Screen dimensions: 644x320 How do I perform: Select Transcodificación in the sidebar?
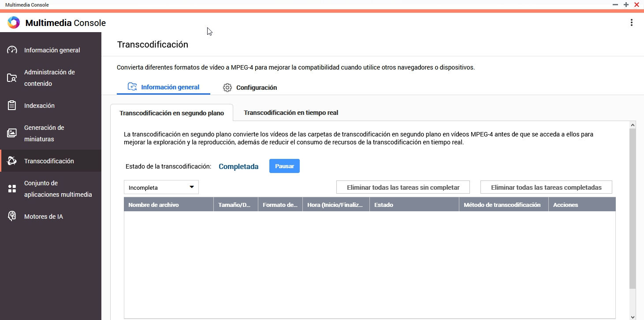(49, 161)
